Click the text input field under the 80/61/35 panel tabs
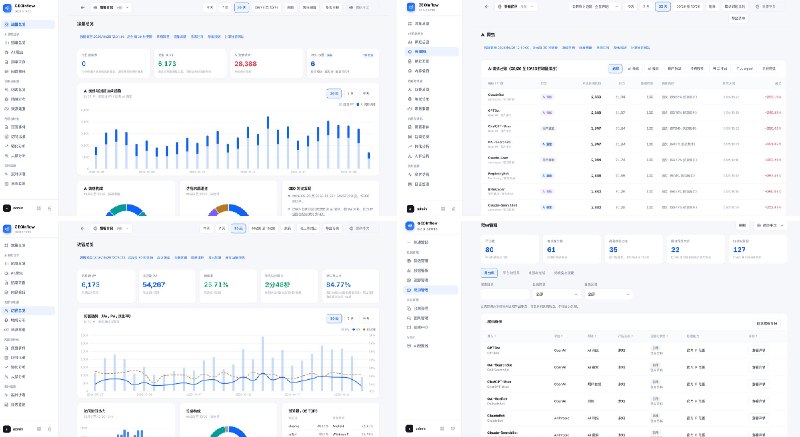The width and height of the screenshot is (800, 437). [505, 294]
